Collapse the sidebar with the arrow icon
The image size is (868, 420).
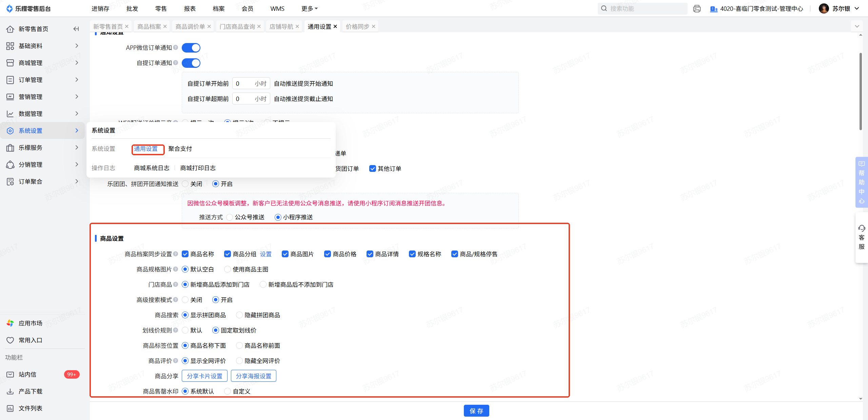pos(76,29)
